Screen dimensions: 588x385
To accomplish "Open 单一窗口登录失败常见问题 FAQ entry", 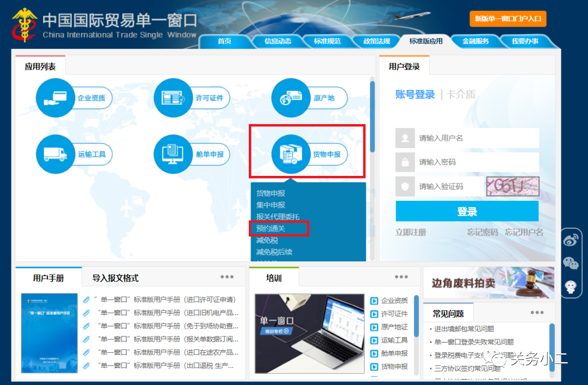I will click(x=474, y=342).
